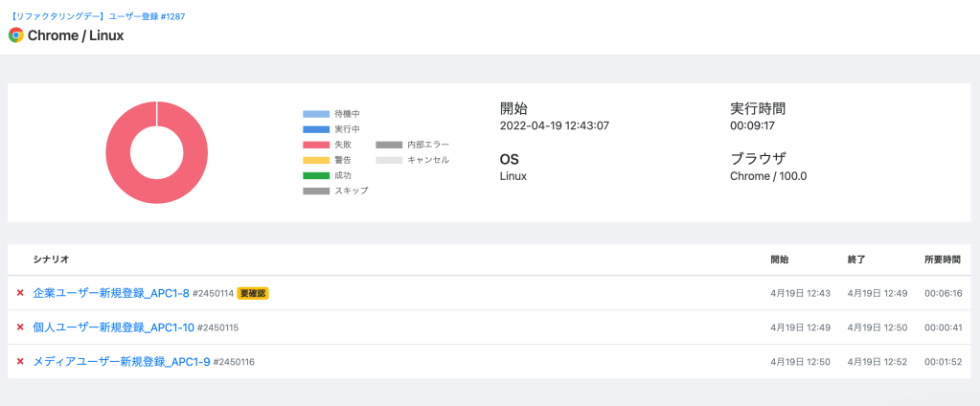Viewport: 980px width, 406px height.
Task: Click the スキップ legend swatch
Action: pyautogui.click(x=316, y=191)
